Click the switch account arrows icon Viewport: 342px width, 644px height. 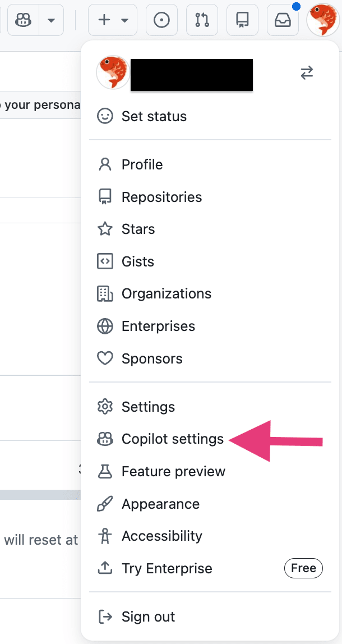point(307,73)
